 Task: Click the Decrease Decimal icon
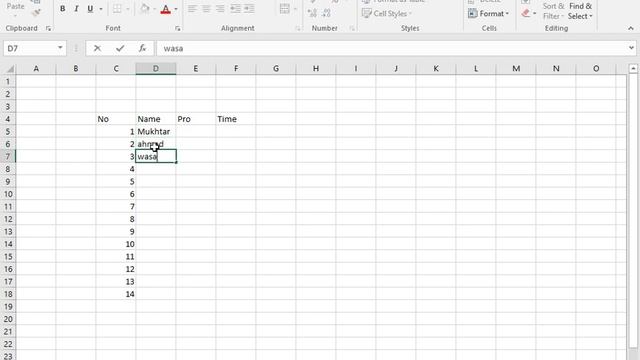[326, 13]
